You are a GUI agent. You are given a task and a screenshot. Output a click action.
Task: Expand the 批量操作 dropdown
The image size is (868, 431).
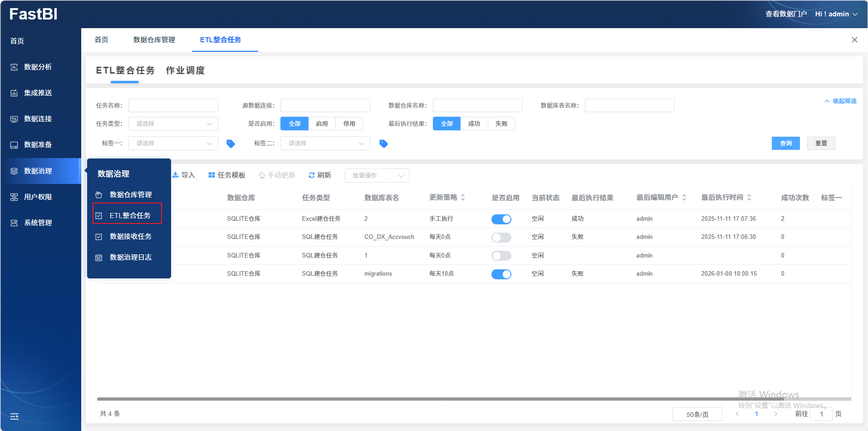[377, 175]
